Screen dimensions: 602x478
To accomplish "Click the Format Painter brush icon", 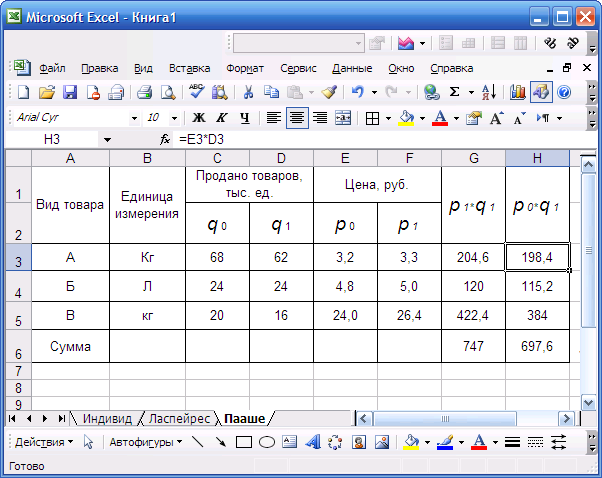I will click(x=329, y=92).
